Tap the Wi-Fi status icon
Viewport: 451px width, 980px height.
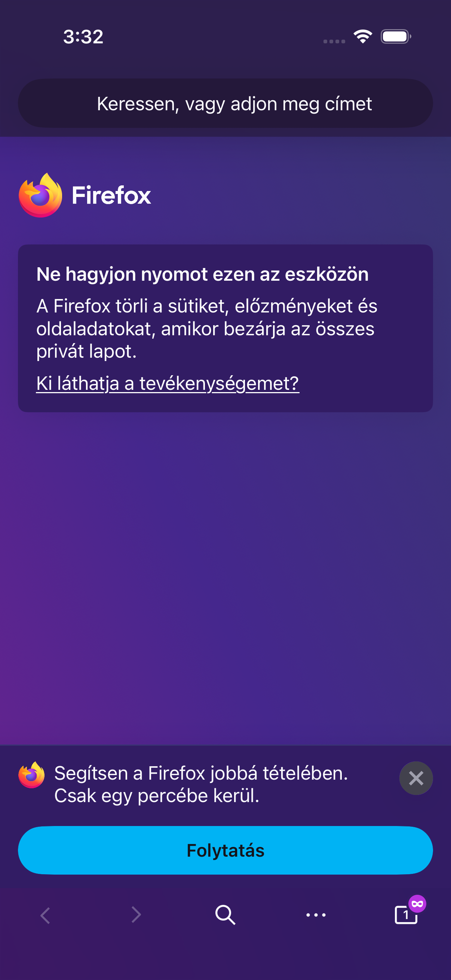363,37
